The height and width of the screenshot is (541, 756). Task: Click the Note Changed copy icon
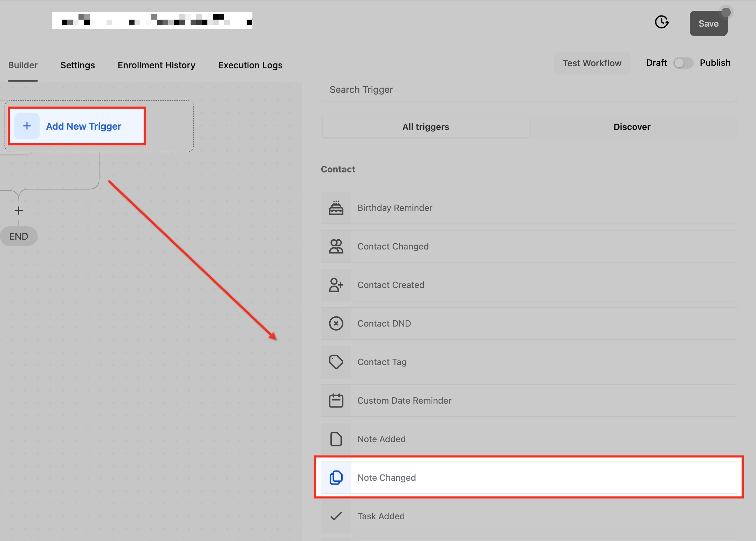(x=336, y=478)
